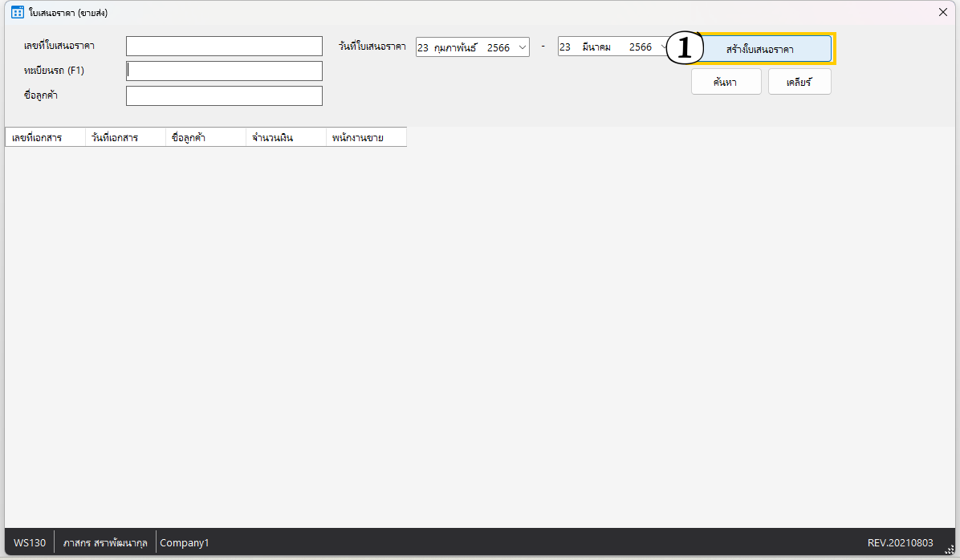Open the end date calendar dropdown arrow
960x560 pixels.
[664, 47]
